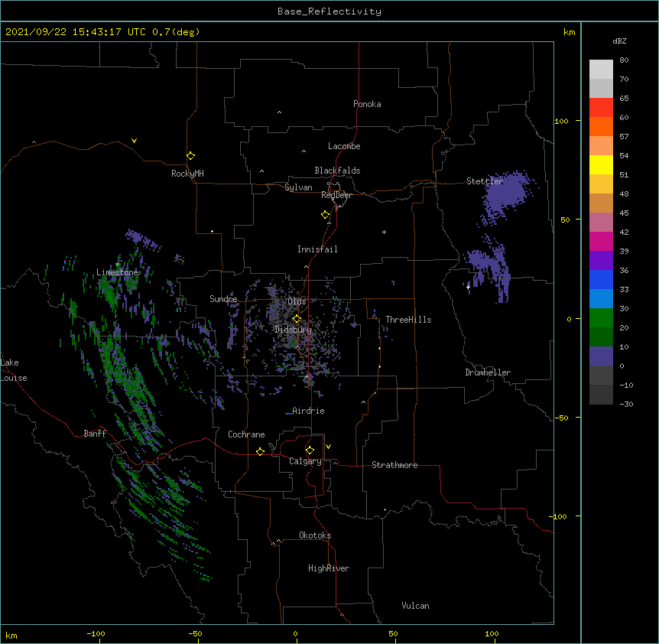Pick the red 60–65 dBZ legend swatch
659x644 pixels.
601,107
